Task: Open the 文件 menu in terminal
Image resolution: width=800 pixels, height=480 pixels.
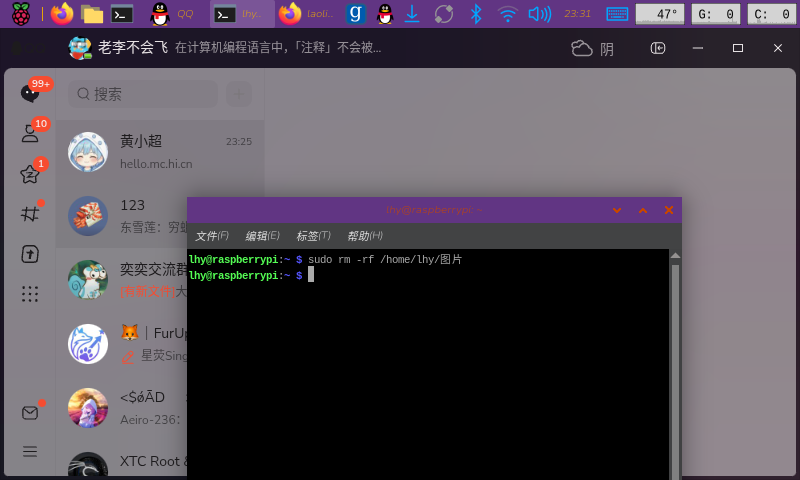Action: pos(211,236)
